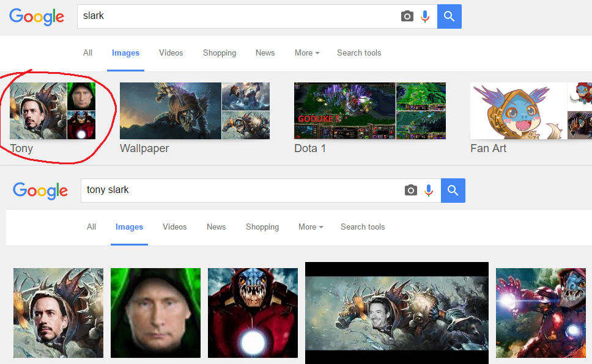Open upper-right small map thumbnail in the Dota 1 category

click(x=421, y=96)
